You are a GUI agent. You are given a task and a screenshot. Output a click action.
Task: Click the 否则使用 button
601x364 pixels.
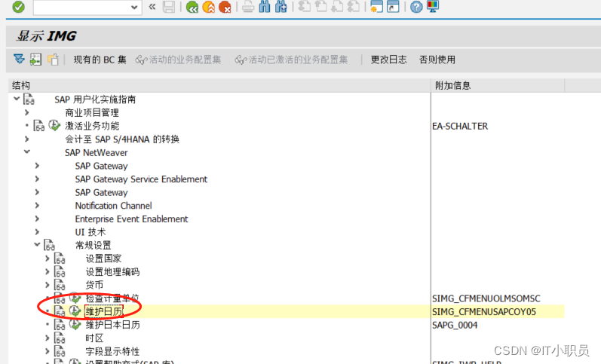pyautogui.click(x=437, y=60)
